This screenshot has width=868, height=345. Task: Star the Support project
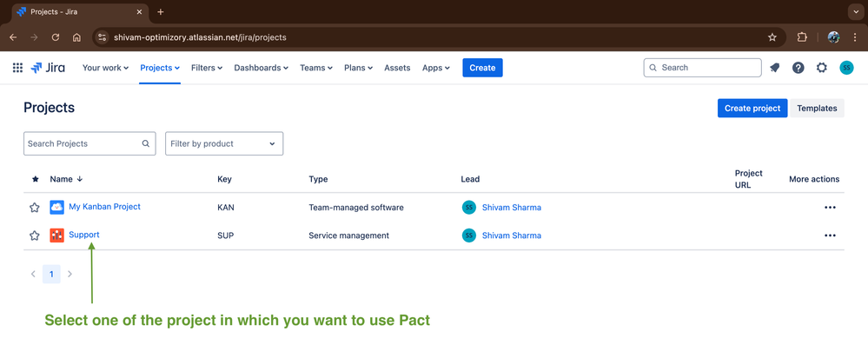(35, 236)
